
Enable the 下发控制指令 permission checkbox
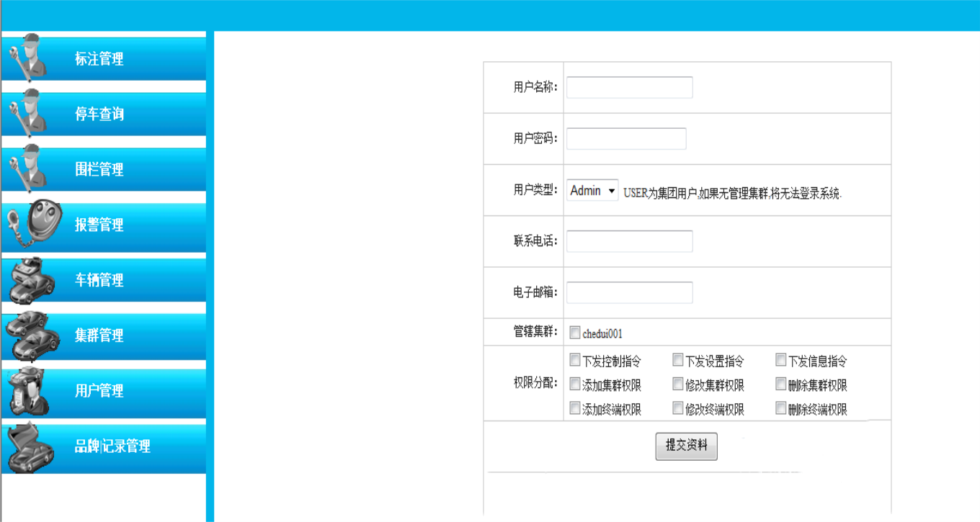(575, 360)
